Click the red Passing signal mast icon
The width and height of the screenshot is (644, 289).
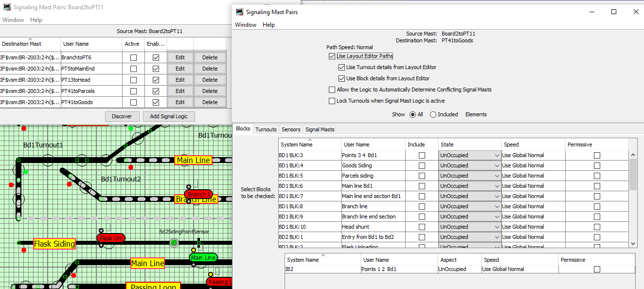click(219, 282)
